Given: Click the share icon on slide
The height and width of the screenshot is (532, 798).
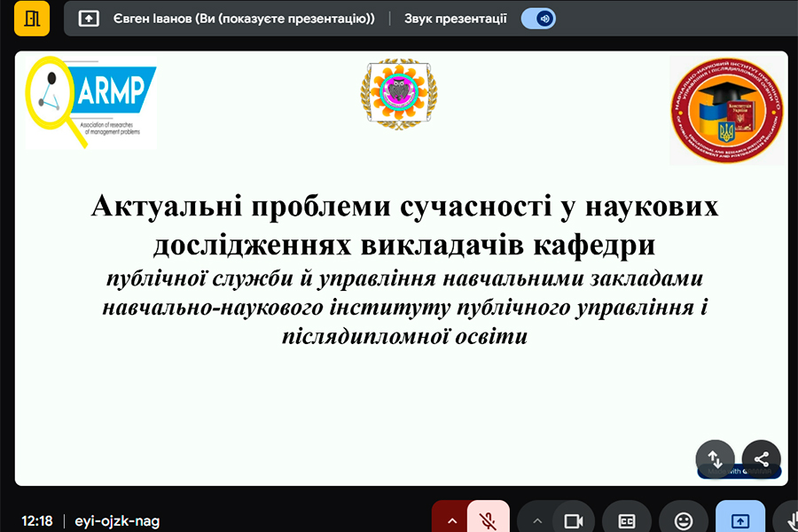Looking at the screenshot, I should [762, 459].
